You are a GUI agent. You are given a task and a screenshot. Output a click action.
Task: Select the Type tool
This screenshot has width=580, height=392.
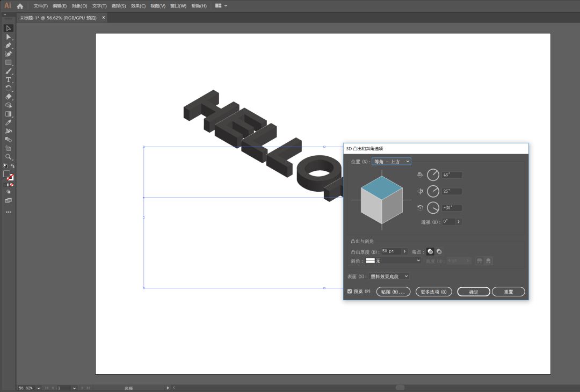tap(8, 79)
